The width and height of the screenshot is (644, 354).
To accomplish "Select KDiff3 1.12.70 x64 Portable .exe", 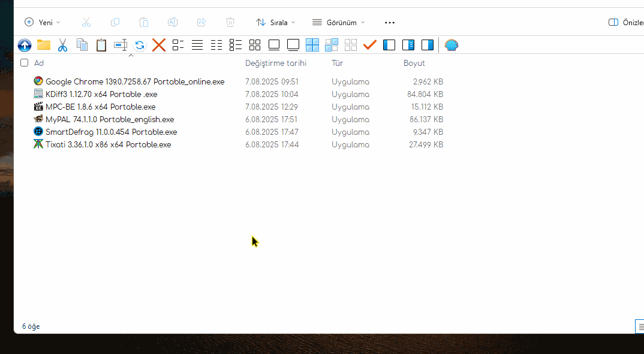I will (x=101, y=95).
